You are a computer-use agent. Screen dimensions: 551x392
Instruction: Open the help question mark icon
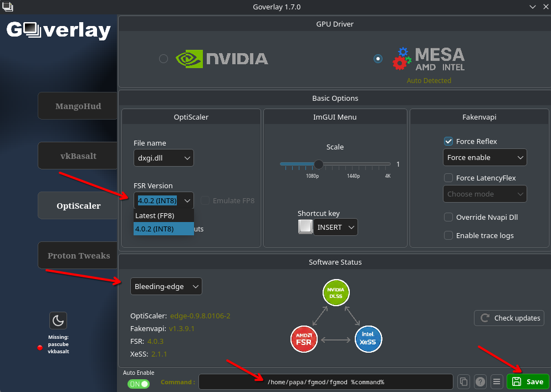click(480, 382)
